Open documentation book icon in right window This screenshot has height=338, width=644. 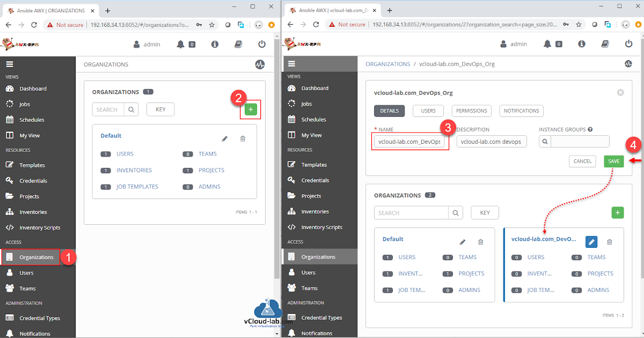(605, 44)
